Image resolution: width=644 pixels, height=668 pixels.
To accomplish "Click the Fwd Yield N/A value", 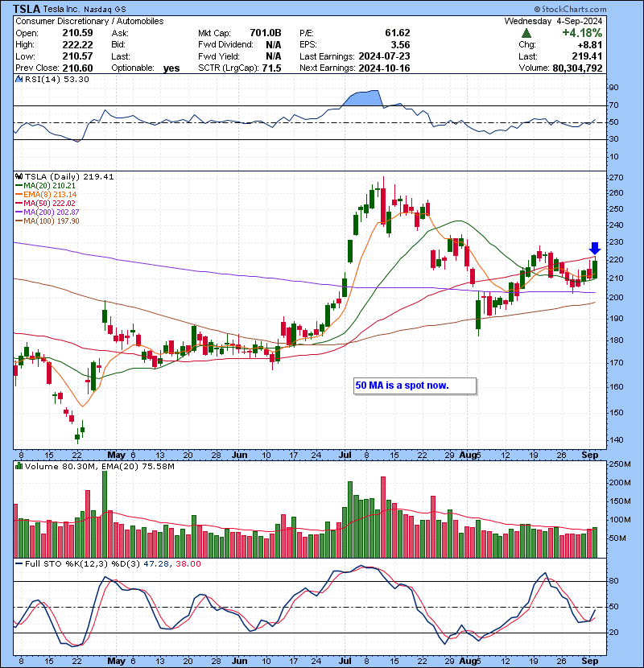I will 273,56.
